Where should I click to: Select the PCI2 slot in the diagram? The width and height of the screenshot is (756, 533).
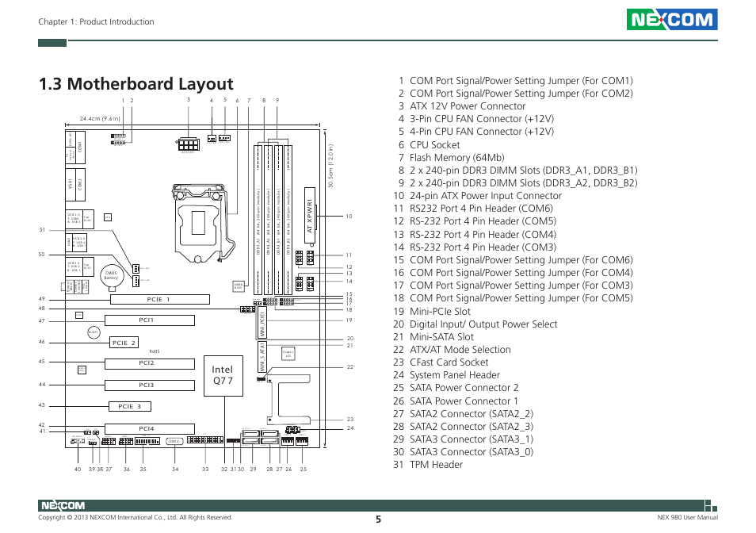pyautogui.click(x=150, y=363)
